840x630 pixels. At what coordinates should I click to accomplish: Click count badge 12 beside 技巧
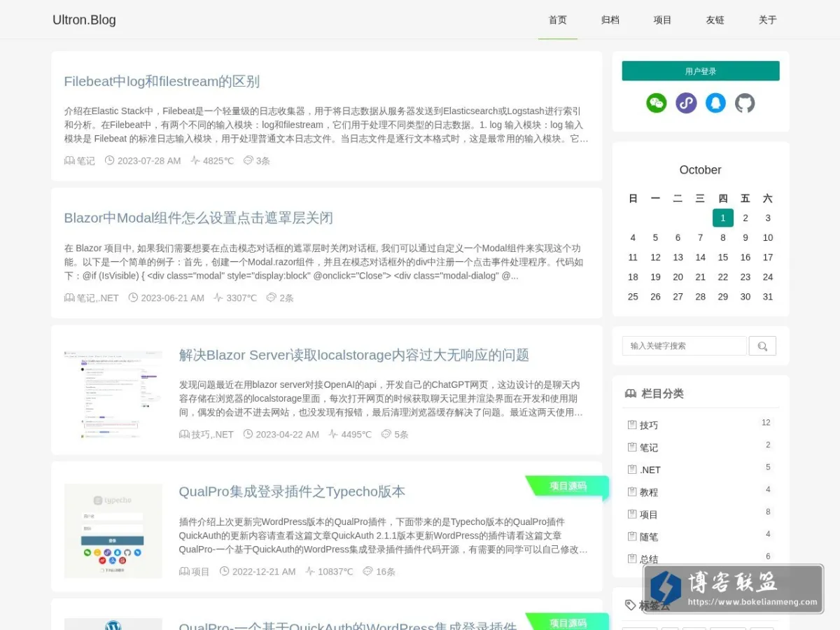coord(766,422)
